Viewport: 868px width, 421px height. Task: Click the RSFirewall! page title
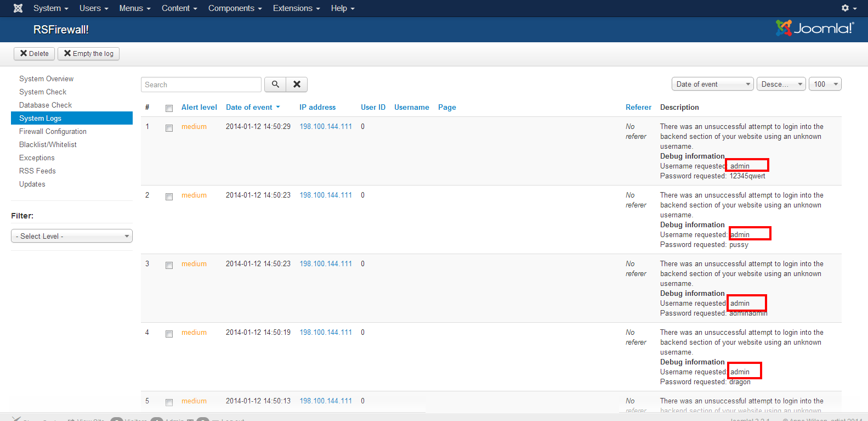tap(61, 30)
